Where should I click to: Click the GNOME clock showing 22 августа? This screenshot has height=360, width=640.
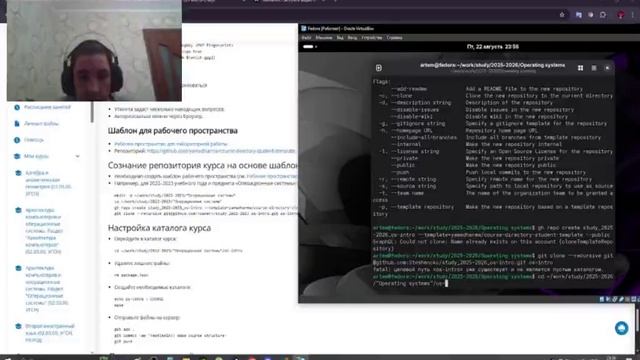pos(493,47)
